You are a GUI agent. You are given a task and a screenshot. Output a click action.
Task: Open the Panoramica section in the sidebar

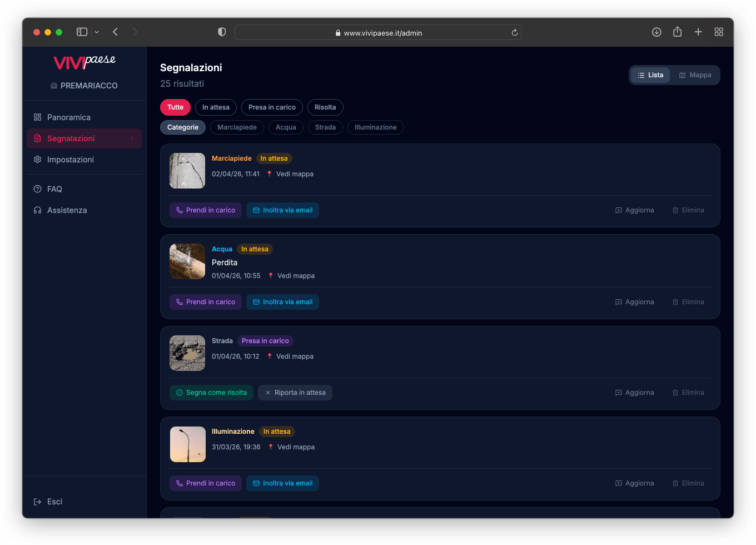(68, 117)
